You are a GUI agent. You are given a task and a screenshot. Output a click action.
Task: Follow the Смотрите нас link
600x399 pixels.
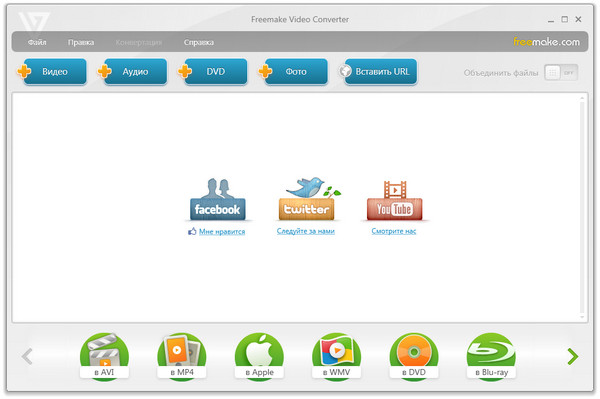394,231
